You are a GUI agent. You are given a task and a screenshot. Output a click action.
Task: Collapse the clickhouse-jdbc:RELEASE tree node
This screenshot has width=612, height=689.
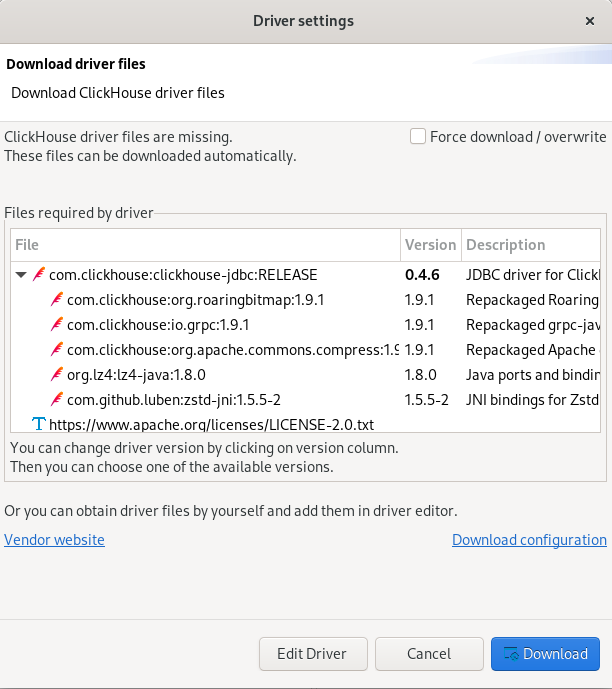(21, 274)
